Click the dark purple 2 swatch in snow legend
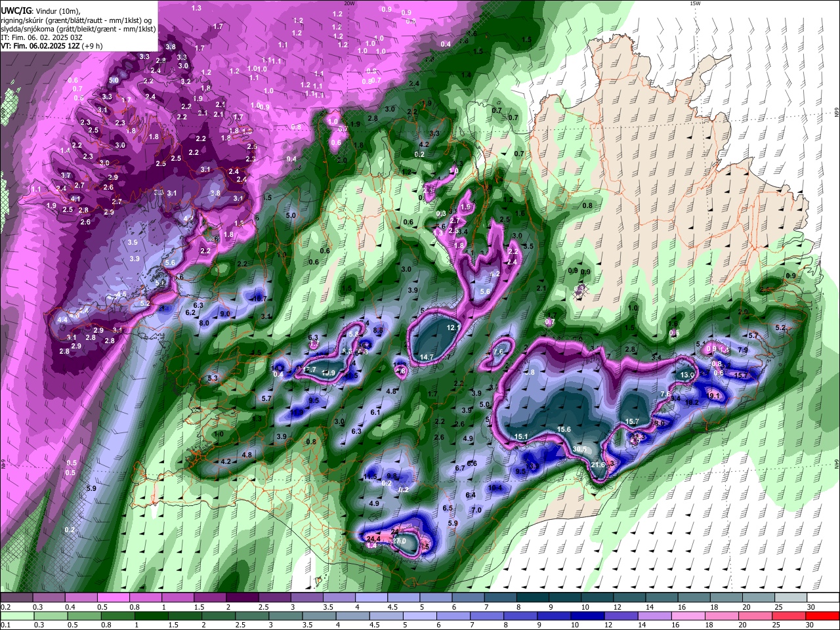 242,598
